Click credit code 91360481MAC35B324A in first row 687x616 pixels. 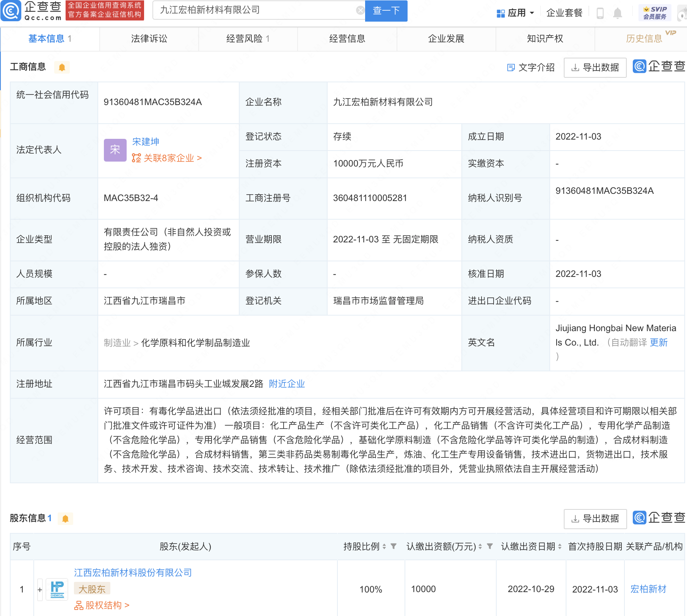click(153, 102)
